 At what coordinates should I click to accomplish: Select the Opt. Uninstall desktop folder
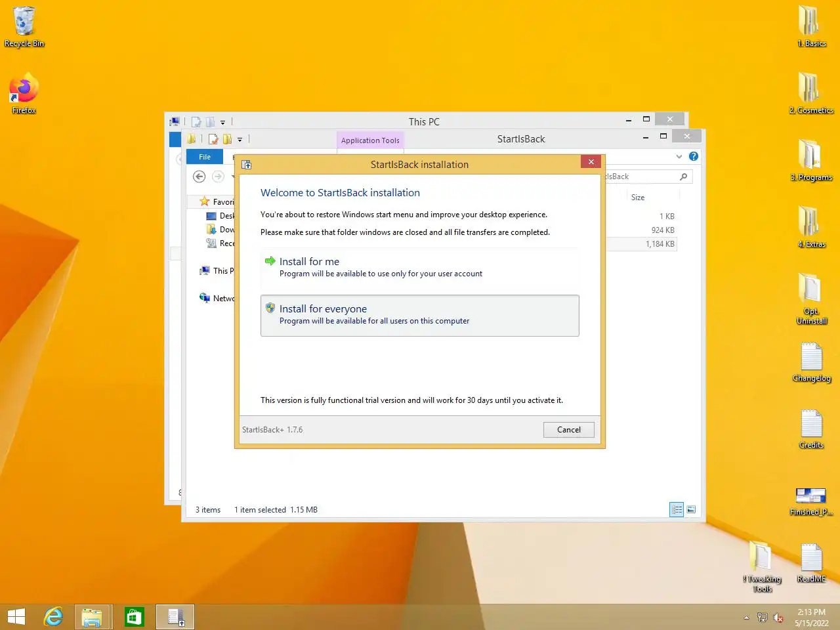coord(811,300)
